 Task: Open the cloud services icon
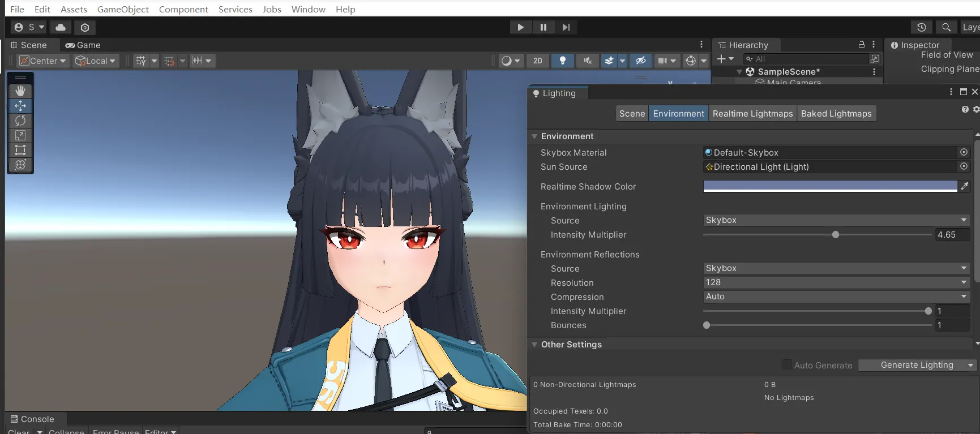click(61, 27)
